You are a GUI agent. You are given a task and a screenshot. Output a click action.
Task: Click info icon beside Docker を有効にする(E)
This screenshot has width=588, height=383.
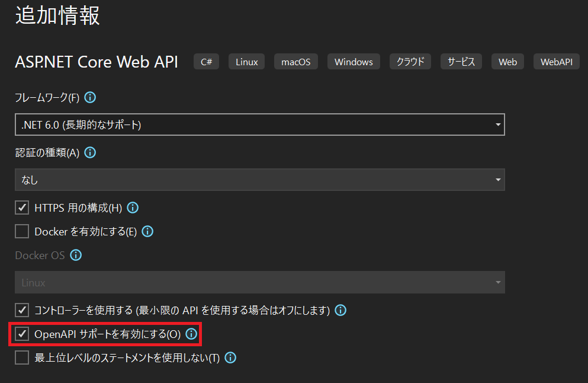pos(147,231)
